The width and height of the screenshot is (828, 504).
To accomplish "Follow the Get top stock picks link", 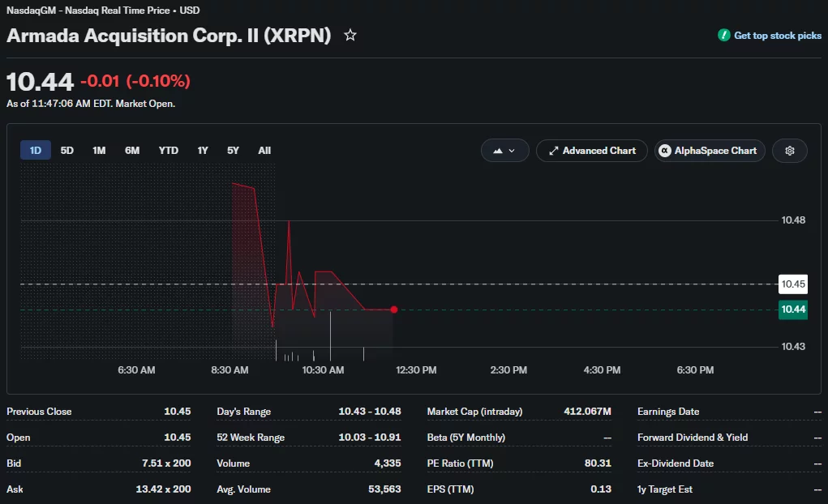I will click(778, 36).
